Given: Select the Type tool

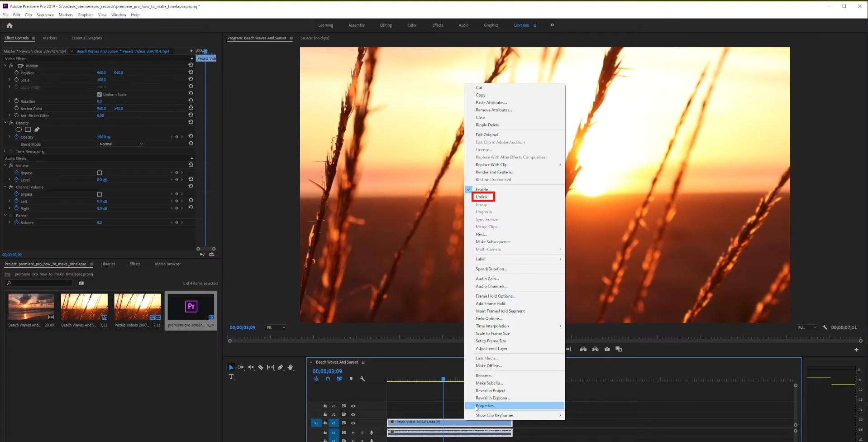Looking at the screenshot, I should (231, 377).
